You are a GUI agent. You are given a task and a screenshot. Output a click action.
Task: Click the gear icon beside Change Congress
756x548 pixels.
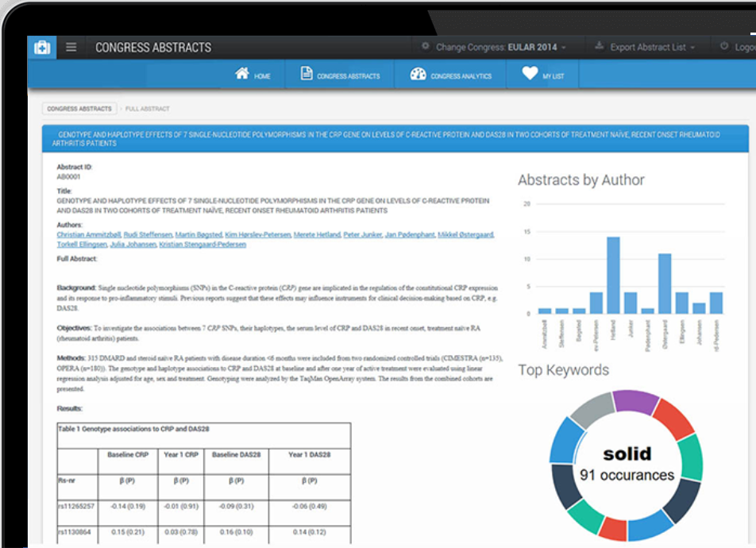click(426, 47)
